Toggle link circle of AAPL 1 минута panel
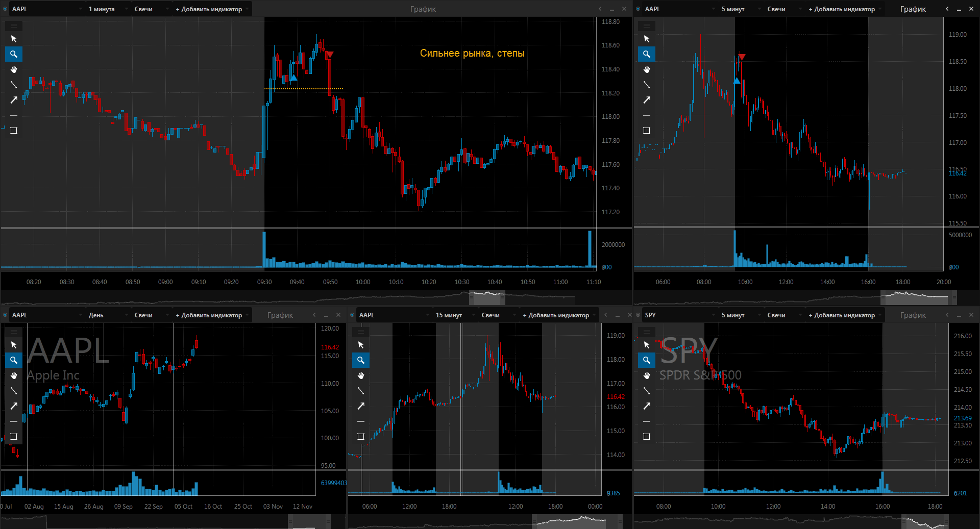Screen dimensions: 980x529 (5, 9)
